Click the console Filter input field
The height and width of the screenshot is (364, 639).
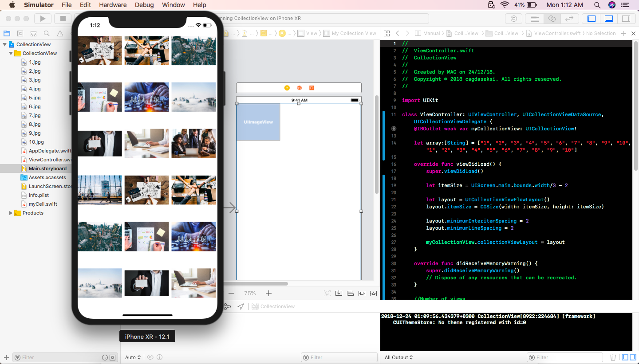coord(564,357)
